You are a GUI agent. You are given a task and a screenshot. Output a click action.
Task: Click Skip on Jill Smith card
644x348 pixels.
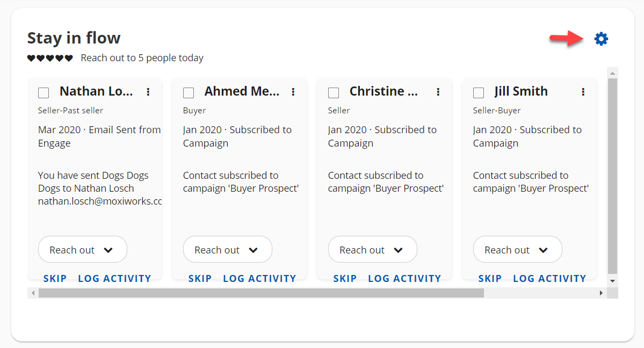pyautogui.click(x=490, y=278)
